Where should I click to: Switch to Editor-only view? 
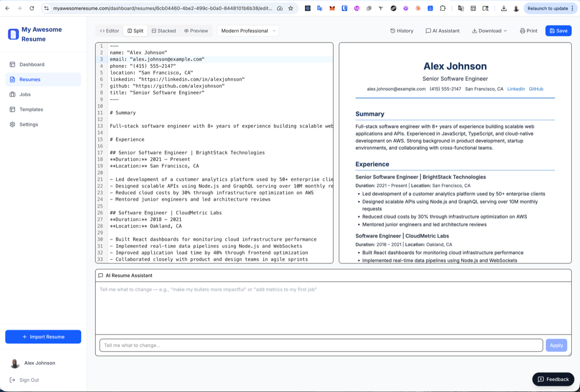coord(109,30)
